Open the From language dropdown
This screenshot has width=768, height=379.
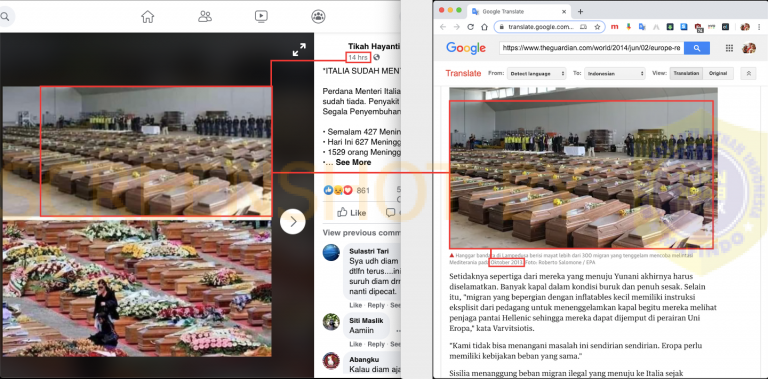tap(536, 73)
